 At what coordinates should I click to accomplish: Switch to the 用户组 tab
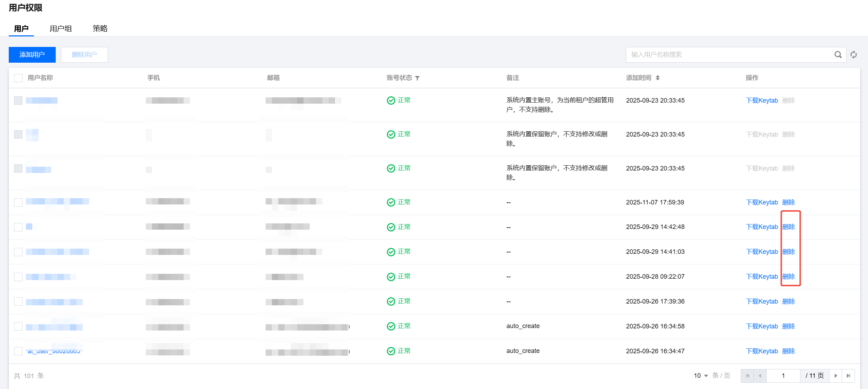coord(61,29)
